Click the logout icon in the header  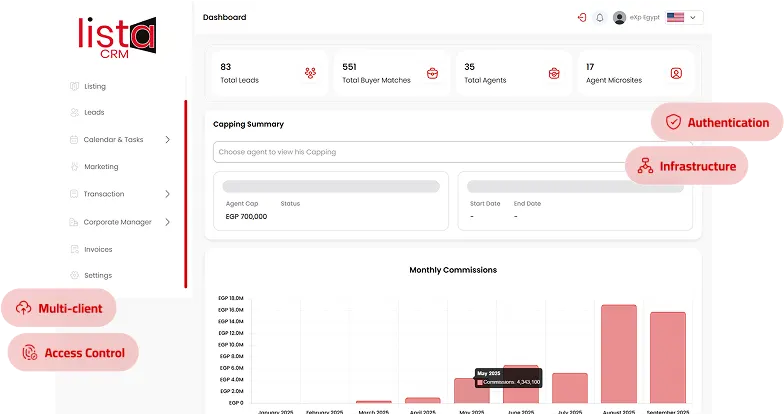tap(582, 17)
